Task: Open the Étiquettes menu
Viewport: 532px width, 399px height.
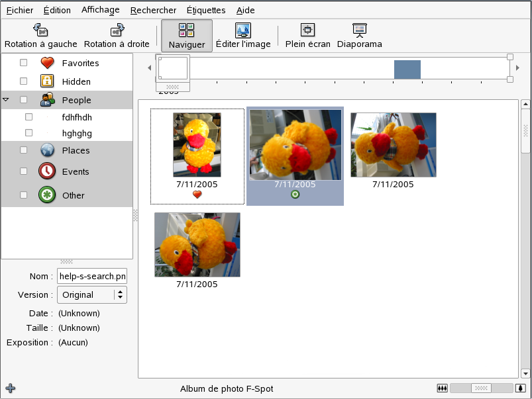Action: pos(206,10)
